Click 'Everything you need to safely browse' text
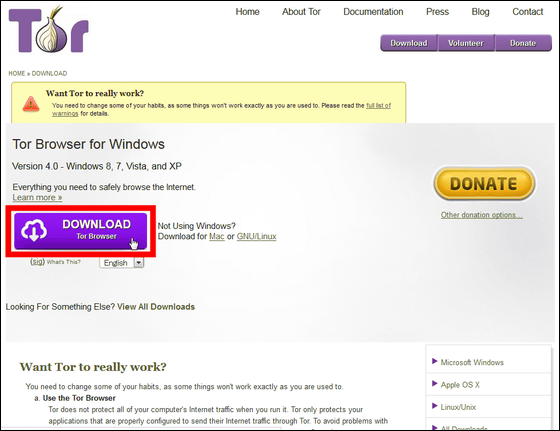The width and height of the screenshot is (560, 431). point(104,187)
